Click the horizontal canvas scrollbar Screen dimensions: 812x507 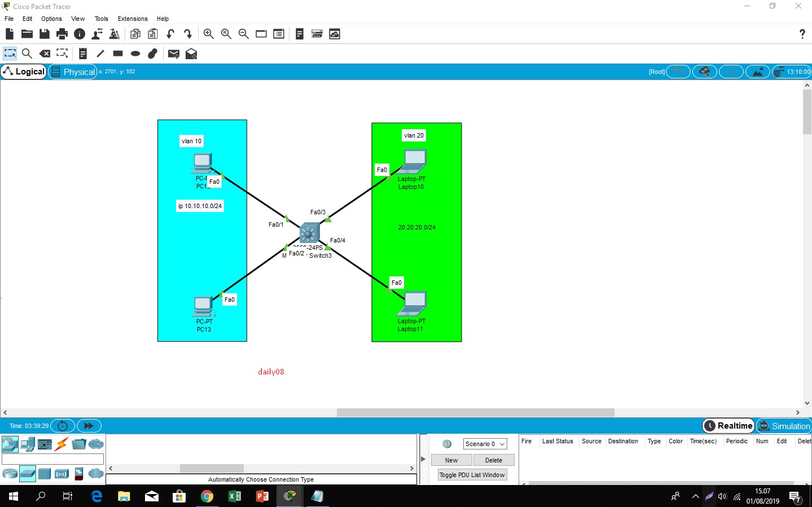click(x=474, y=412)
